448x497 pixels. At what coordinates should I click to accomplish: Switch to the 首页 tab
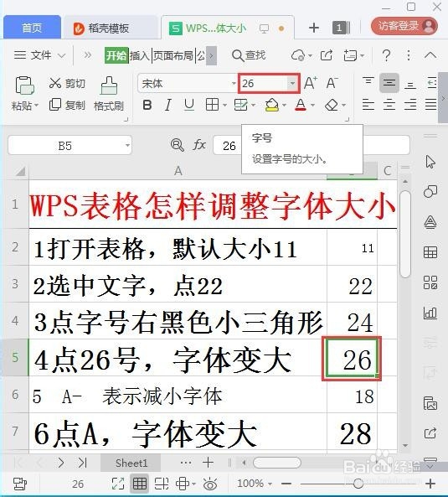(x=32, y=28)
